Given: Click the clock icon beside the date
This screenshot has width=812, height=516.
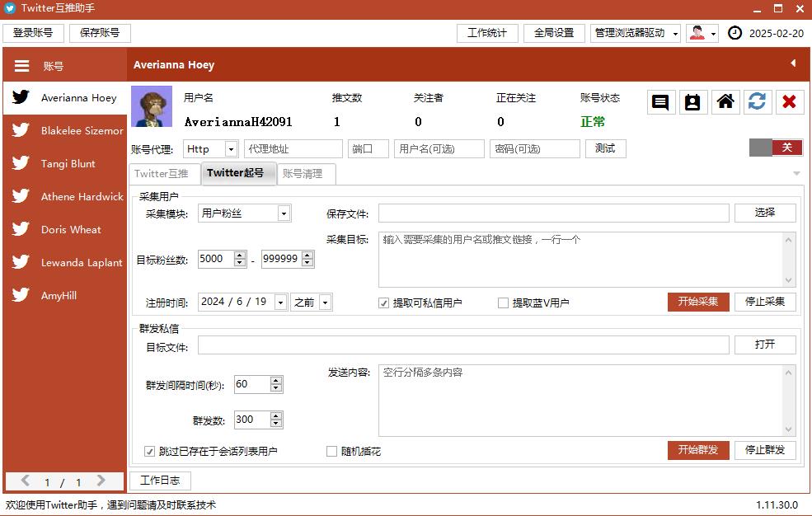Looking at the screenshot, I should click(x=735, y=33).
